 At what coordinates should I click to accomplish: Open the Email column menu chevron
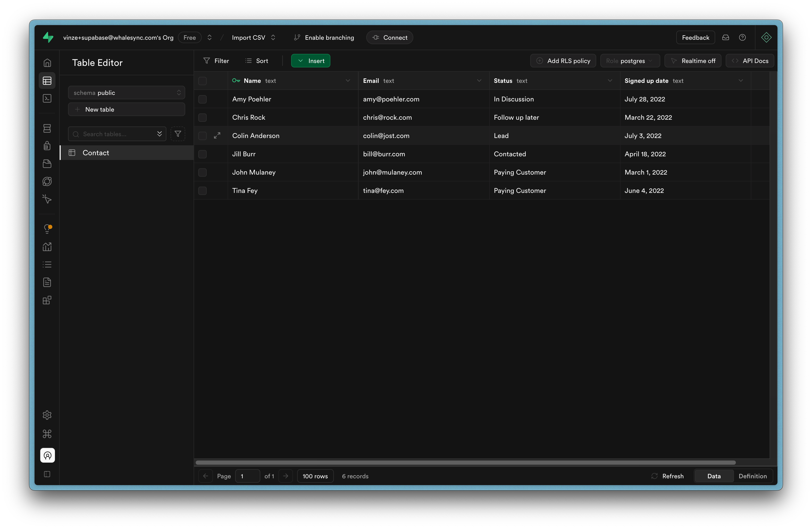479,81
